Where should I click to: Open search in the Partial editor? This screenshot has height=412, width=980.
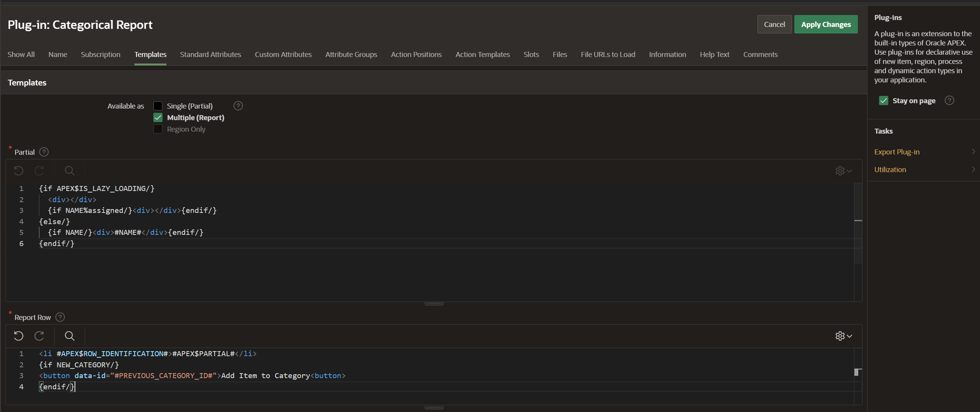(x=70, y=171)
